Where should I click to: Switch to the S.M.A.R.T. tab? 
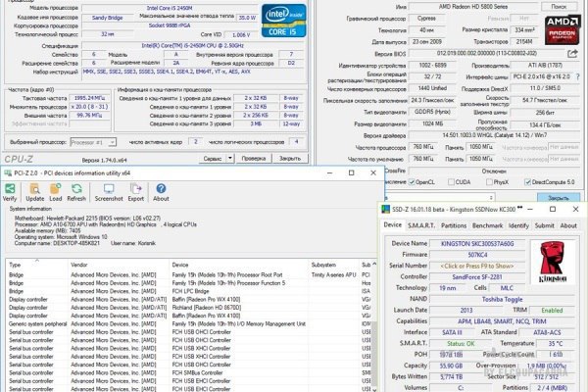[x=421, y=225]
